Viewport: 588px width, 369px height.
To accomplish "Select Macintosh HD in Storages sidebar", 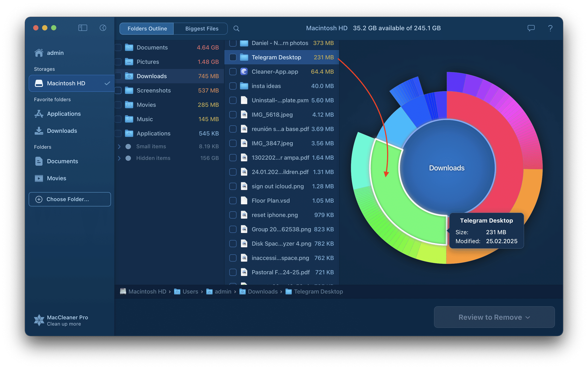I will (69, 83).
